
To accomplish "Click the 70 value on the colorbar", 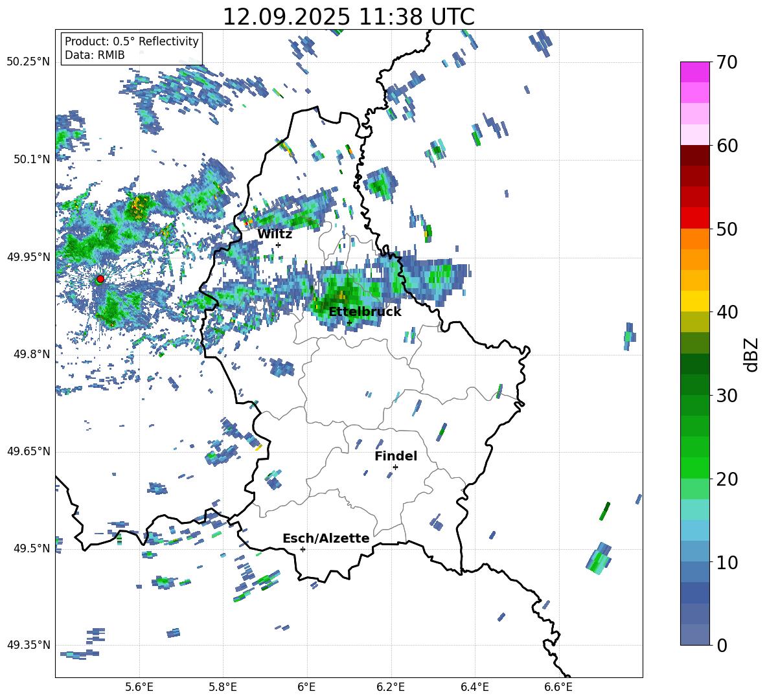I will [x=726, y=63].
